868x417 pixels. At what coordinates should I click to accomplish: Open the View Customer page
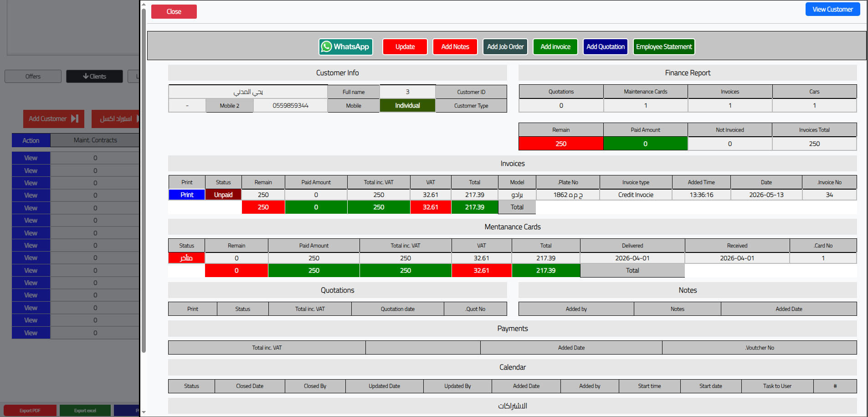[x=832, y=9]
